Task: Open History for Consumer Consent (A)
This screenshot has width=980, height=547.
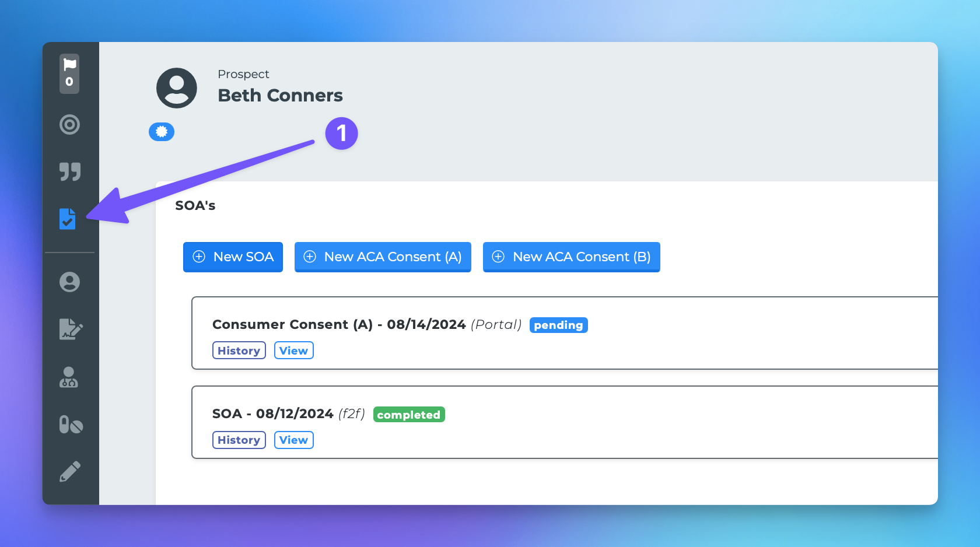Action: click(x=239, y=350)
